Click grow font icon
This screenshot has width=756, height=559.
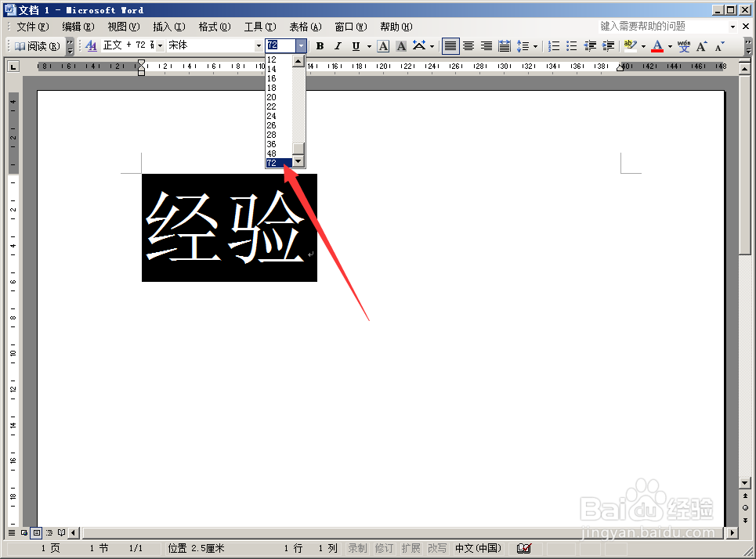702,46
